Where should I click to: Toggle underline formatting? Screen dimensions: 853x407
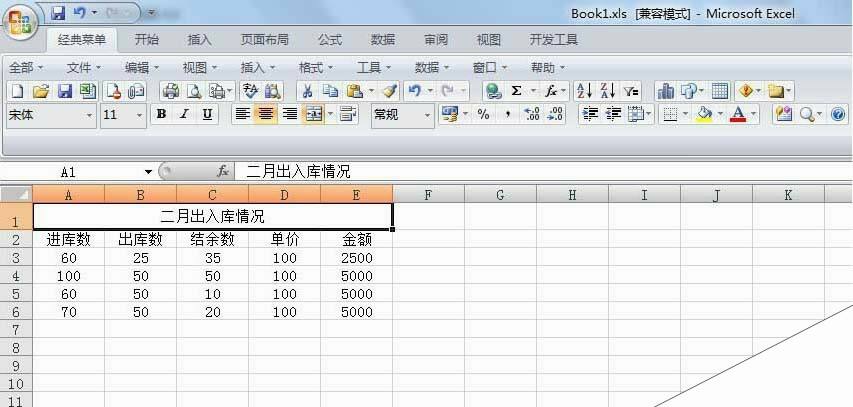tap(207, 114)
